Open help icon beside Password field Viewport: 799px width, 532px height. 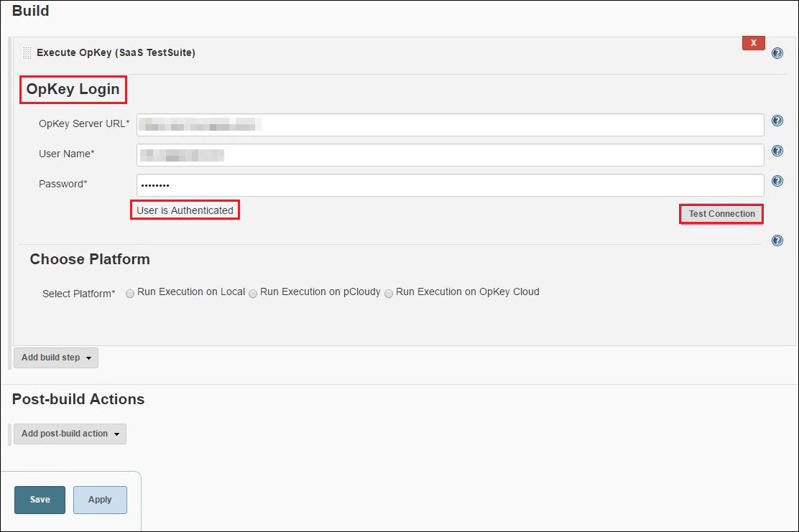(777, 181)
